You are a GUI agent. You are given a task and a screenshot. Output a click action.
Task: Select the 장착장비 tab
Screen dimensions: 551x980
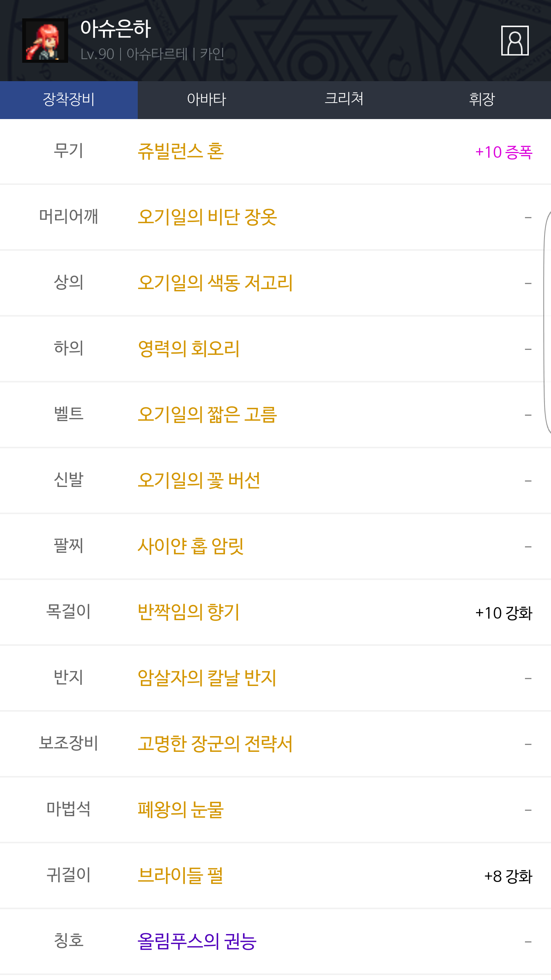pos(69,100)
